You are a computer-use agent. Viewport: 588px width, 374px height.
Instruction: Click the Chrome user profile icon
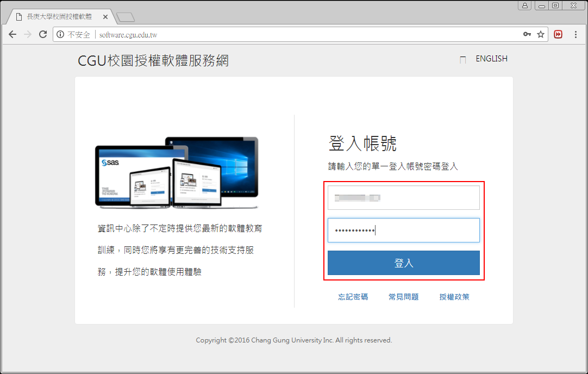point(524,5)
